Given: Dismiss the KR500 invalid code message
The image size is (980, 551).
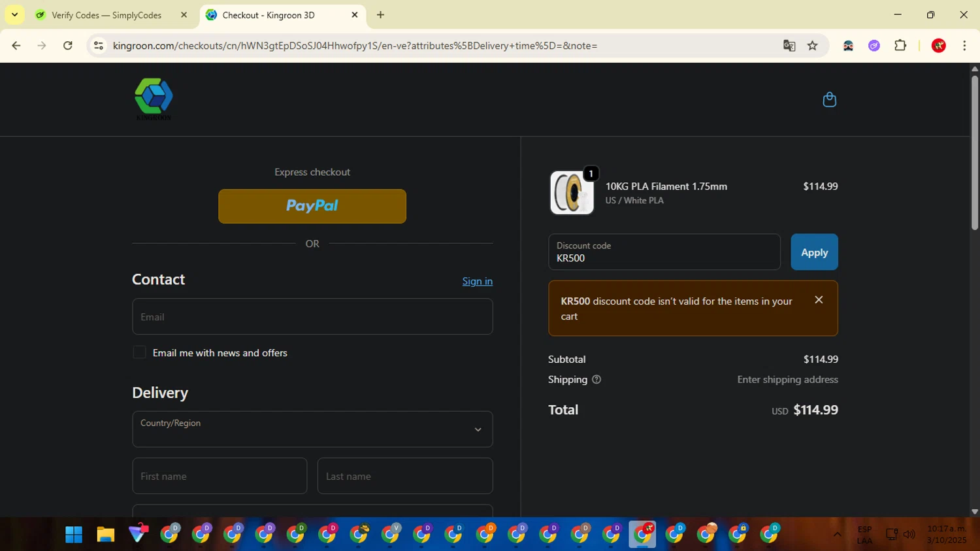Looking at the screenshot, I should 819,300.
